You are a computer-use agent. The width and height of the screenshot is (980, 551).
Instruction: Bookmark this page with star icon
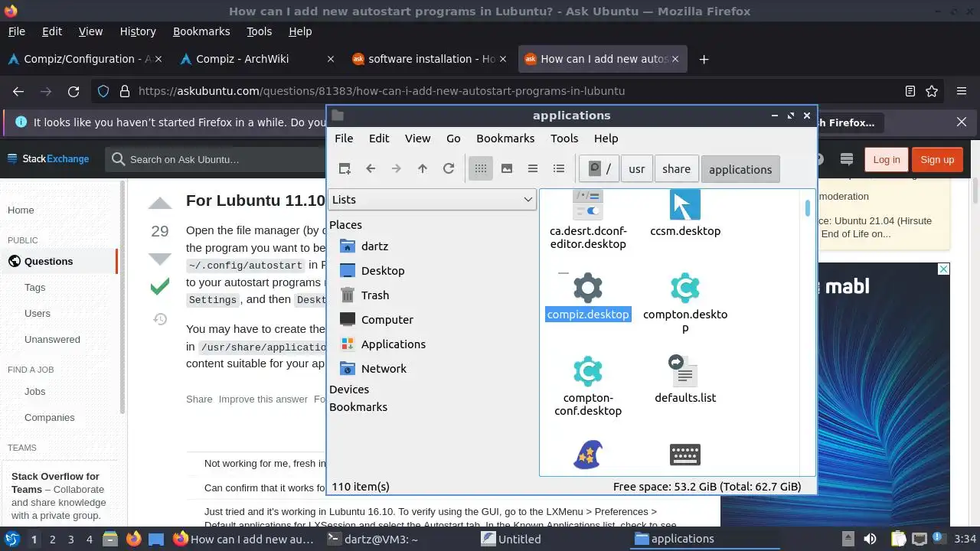pos(932,91)
